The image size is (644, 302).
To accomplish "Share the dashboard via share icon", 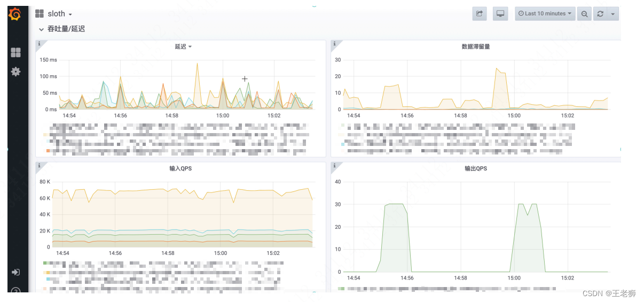I will (480, 14).
